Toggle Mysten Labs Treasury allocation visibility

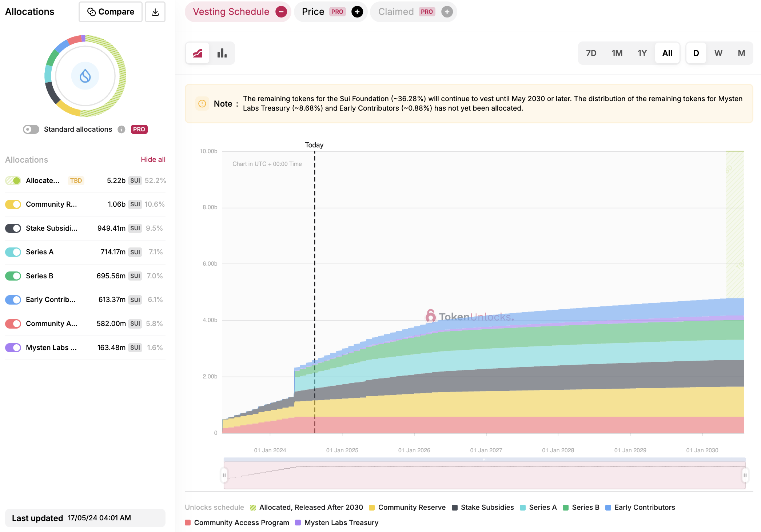coord(13,348)
